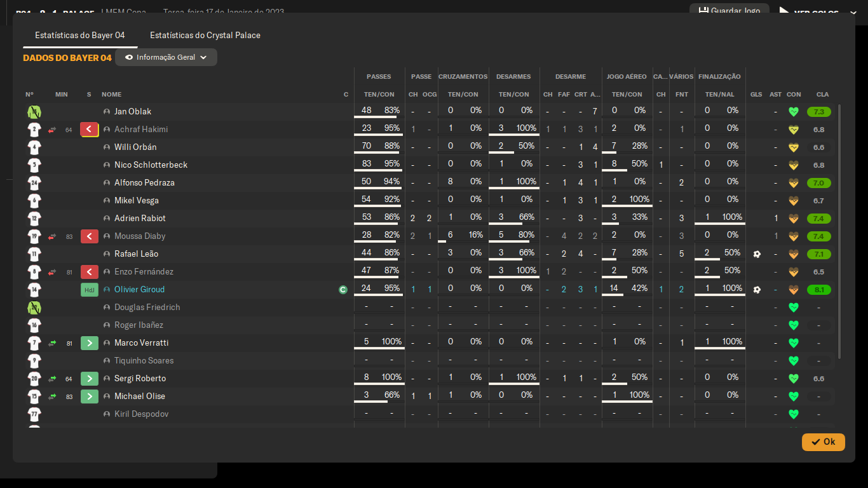The image size is (868, 488).
Task: Click Achraf Hakimi's swap arrows icon
Action: pyautogui.click(x=52, y=130)
